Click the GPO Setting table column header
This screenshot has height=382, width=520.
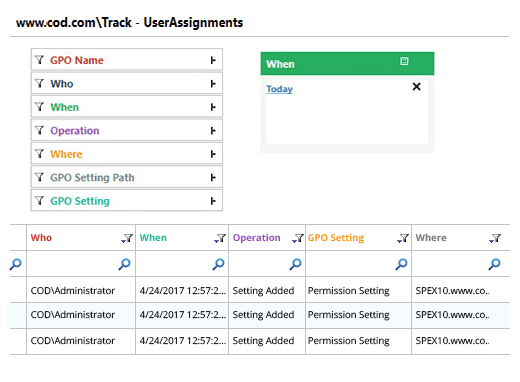click(x=336, y=238)
